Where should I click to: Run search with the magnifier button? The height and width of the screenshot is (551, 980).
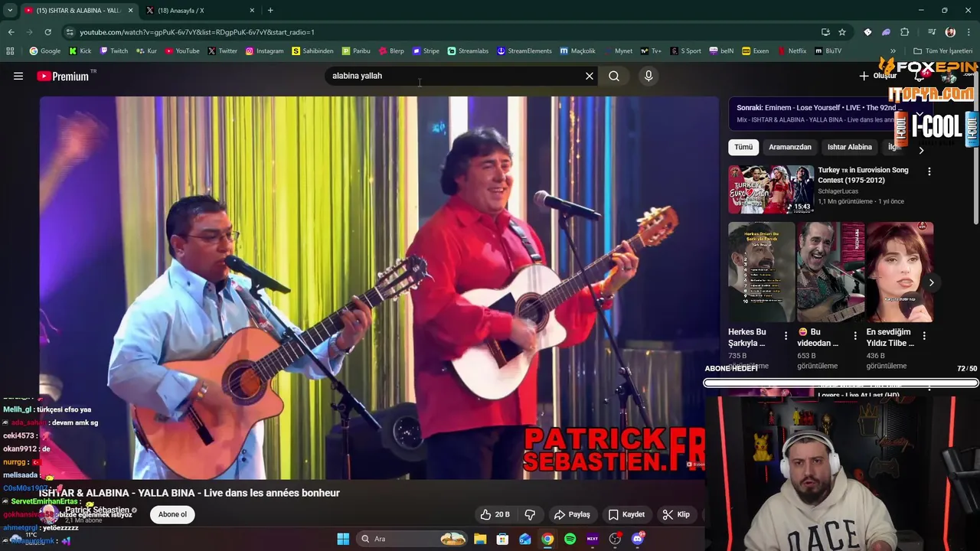click(614, 76)
